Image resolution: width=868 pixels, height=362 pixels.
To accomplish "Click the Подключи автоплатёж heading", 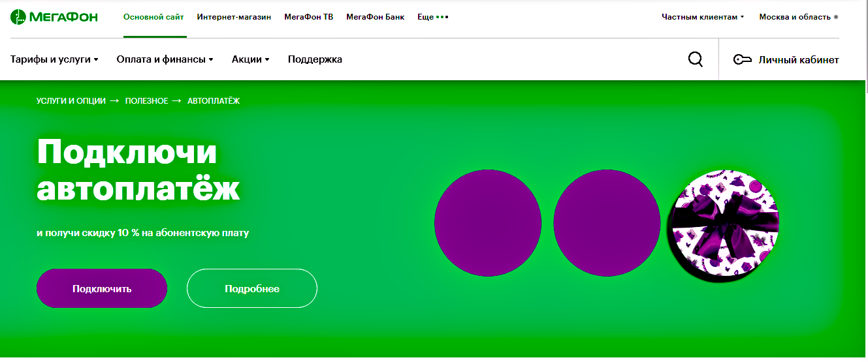I will (x=138, y=171).
